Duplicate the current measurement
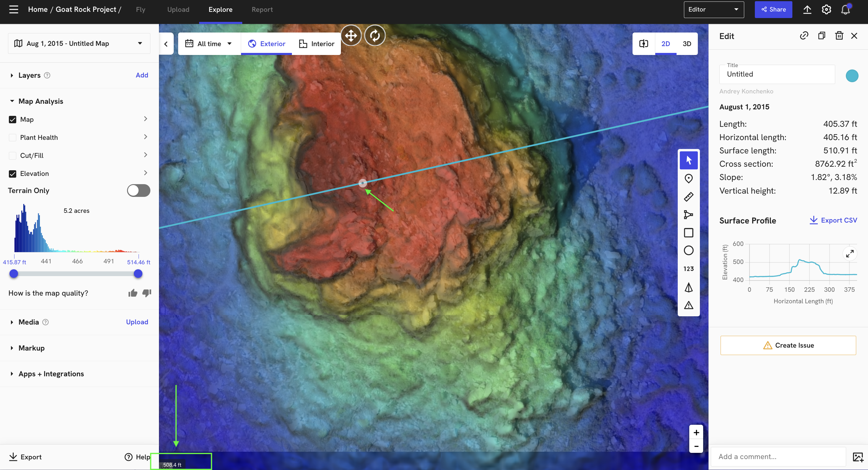 [x=822, y=35]
